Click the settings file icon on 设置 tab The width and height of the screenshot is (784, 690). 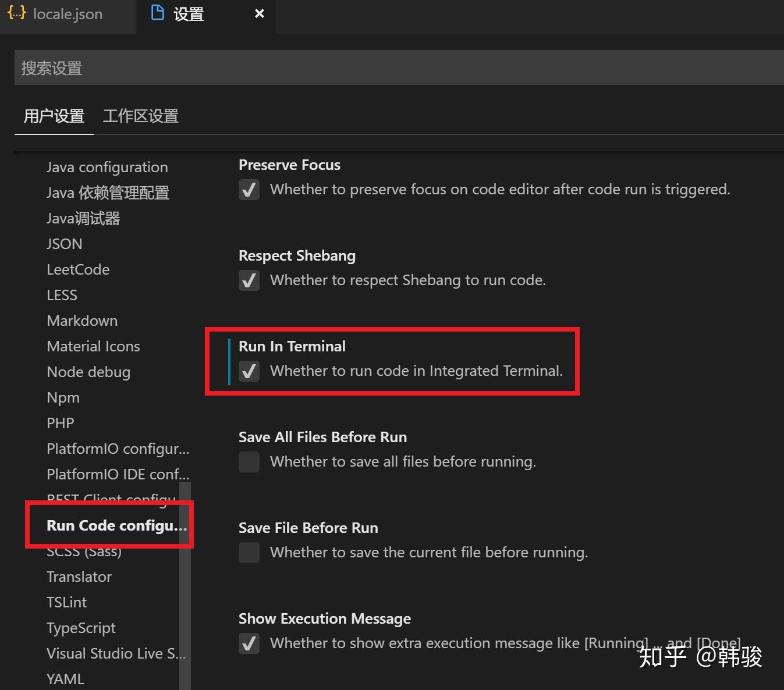[158, 13]
